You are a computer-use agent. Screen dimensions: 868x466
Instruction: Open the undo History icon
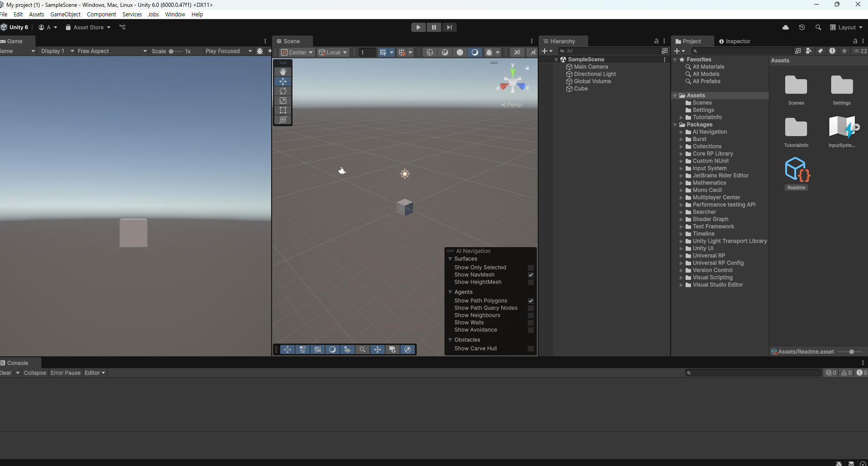click(802, 27)
